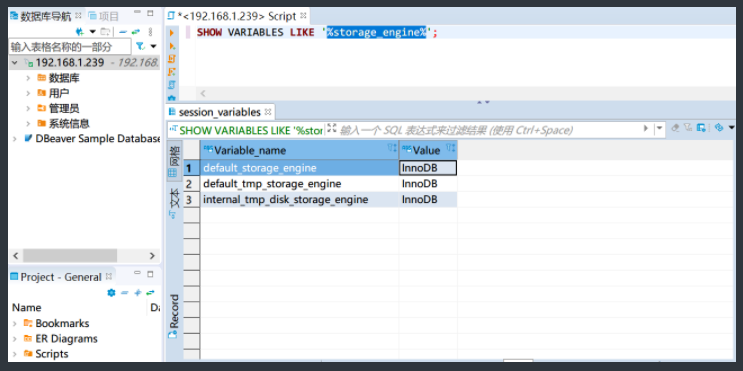Click the new connection icon in navigator toolbar
Screen dimensions: 743x371
[80, 32]
